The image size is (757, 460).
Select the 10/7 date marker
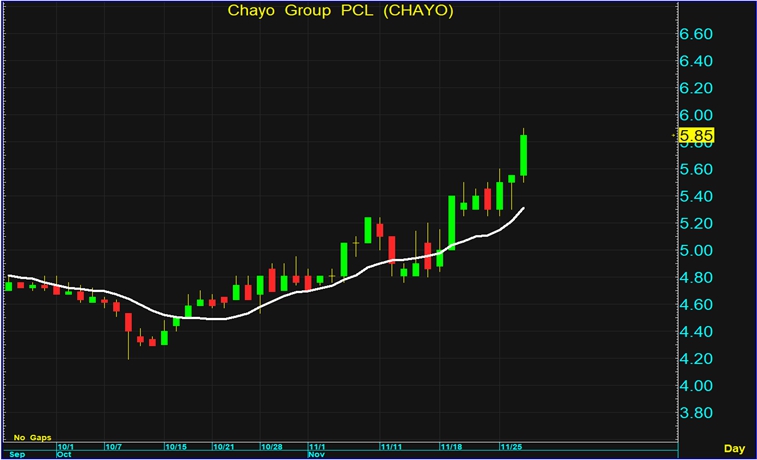113,447
